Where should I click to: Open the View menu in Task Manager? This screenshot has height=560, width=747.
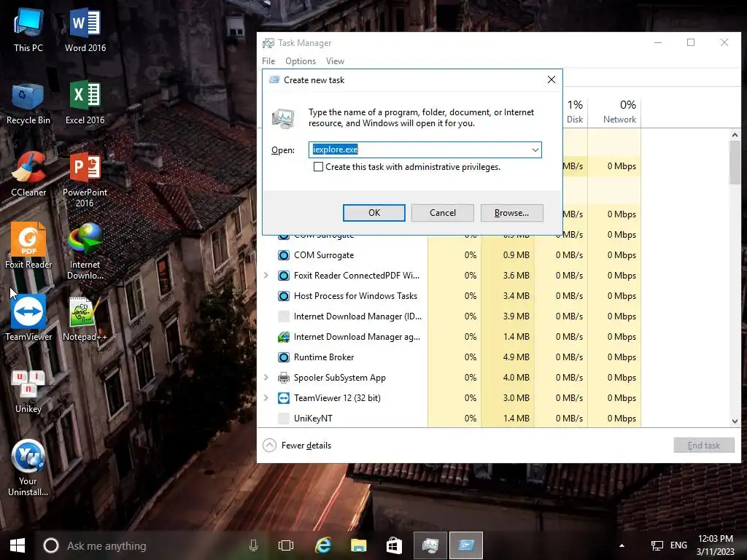click(x=335, y=61)
